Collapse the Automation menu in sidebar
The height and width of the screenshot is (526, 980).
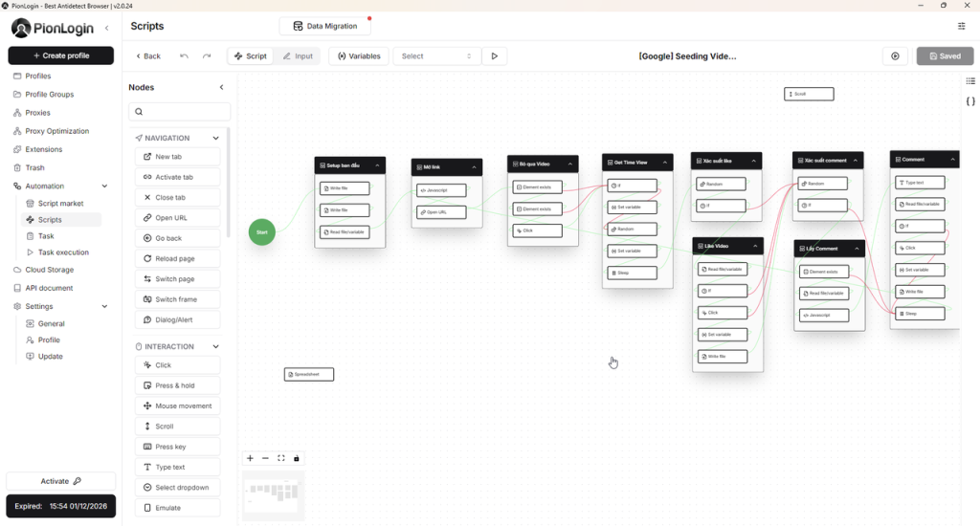coord(104,186)
